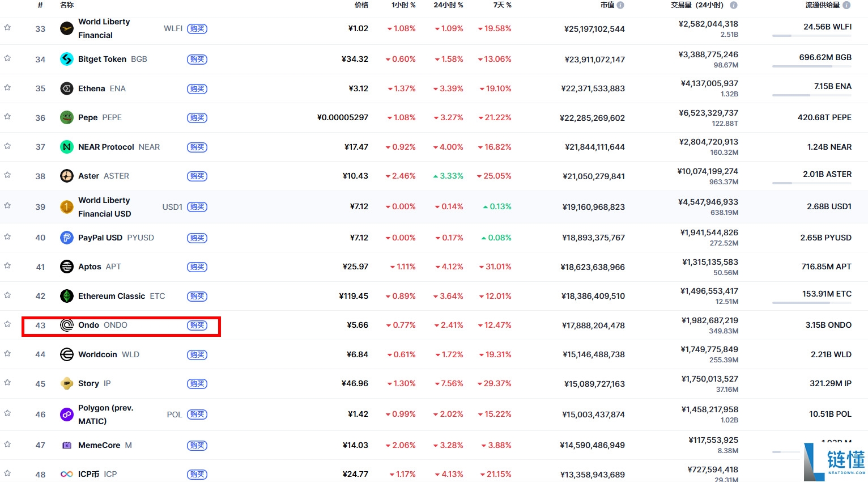Star the Story IP row
This screenshot has height=482, width=868.
coord(7,382)
